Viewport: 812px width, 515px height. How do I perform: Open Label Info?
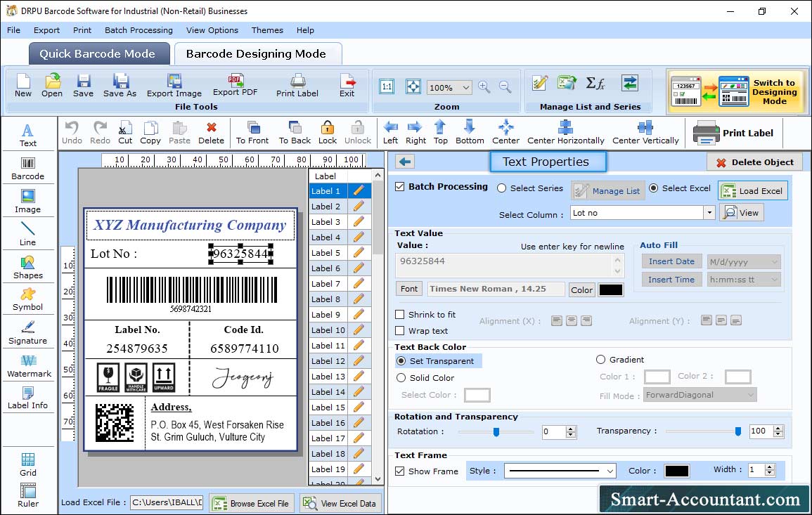click(x=28, y=398)
